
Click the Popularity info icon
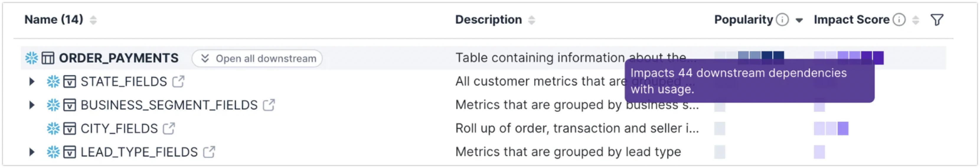(782, 20)
